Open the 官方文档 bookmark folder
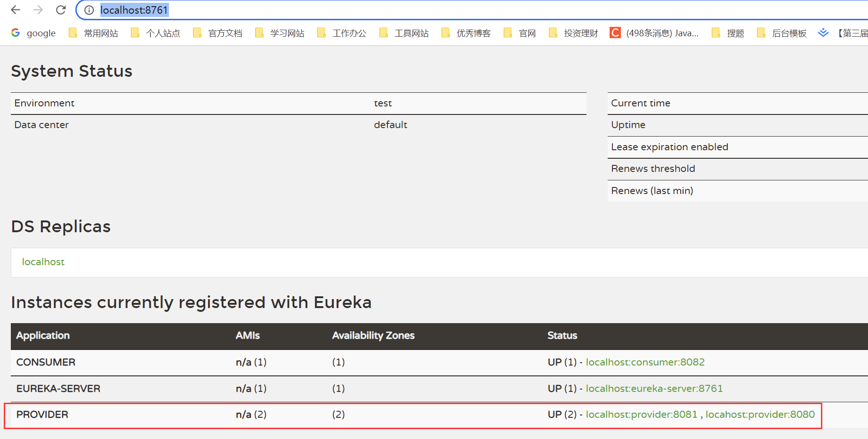868x439 pixels. tap(218, 33)
